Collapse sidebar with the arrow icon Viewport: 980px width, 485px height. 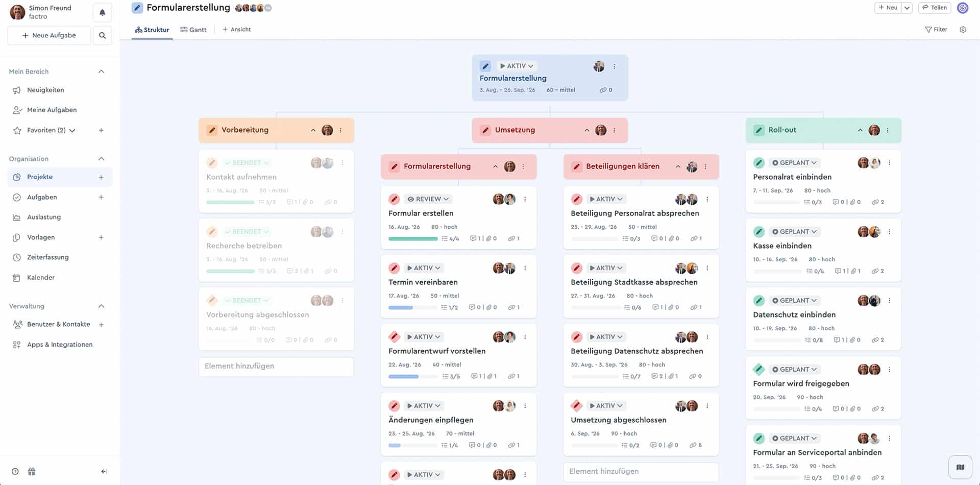coord(104,471)
